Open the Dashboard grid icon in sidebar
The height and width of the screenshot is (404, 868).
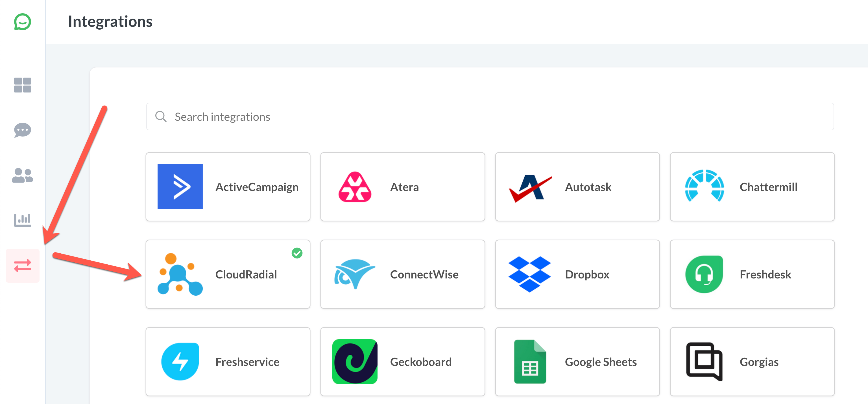(x=23, y=85)
